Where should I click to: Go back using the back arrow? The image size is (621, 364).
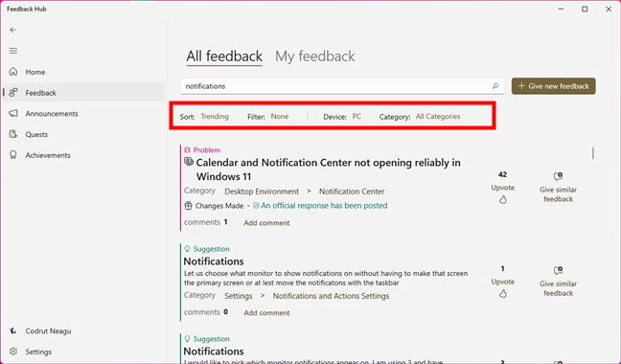click(x=13, y=30)
